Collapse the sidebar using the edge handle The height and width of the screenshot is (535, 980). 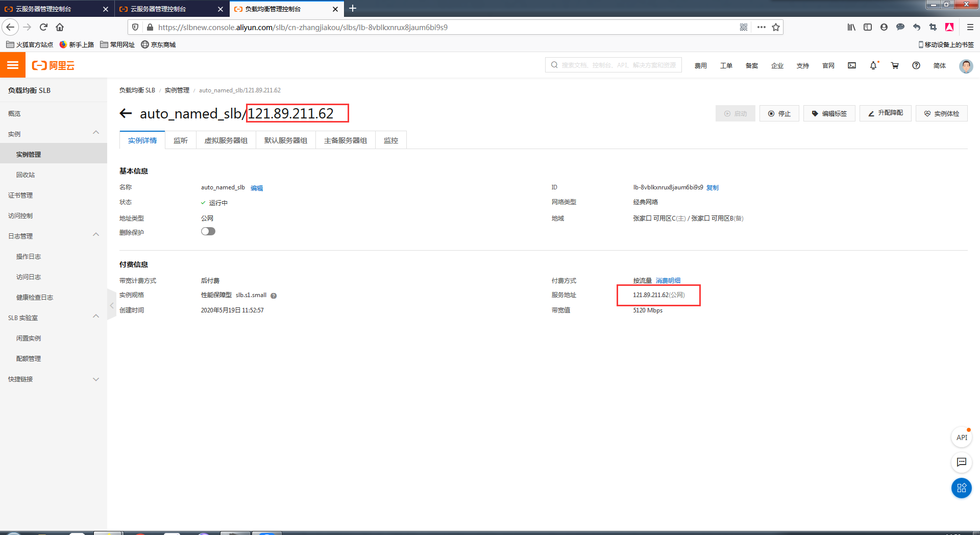[x=111, y=305]
